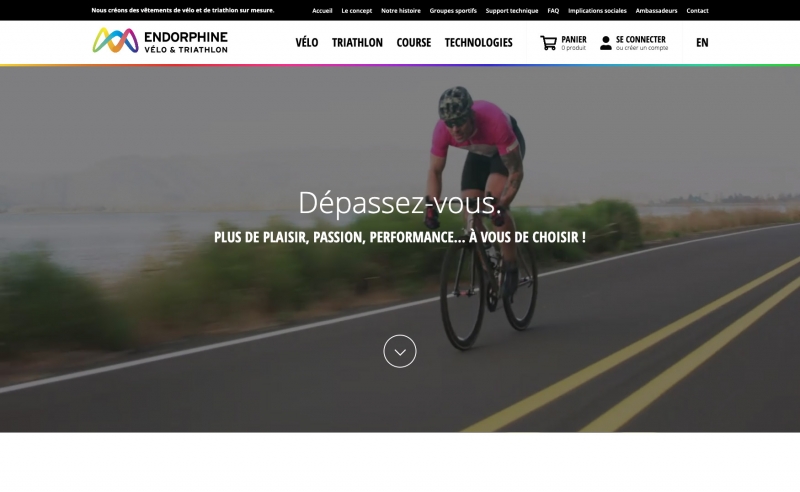Open the Le concept page
This screenshot has width=800, height=492.
[357, 11]
